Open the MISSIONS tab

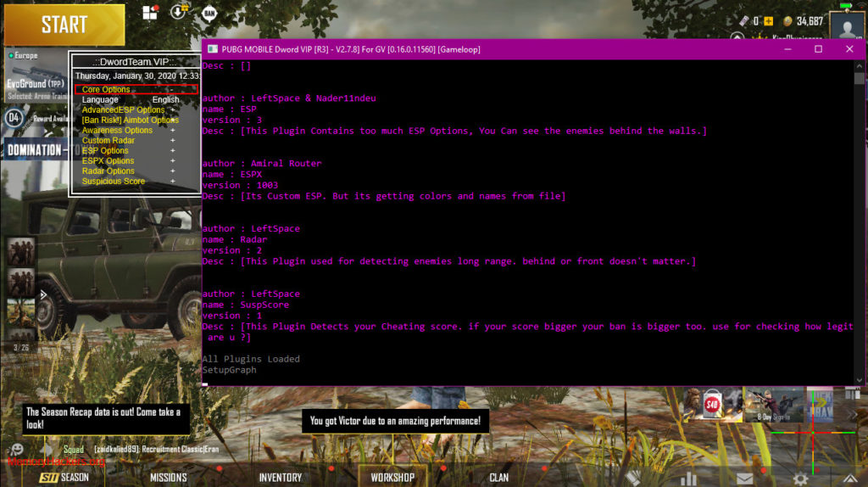click(x=169, y=477)
